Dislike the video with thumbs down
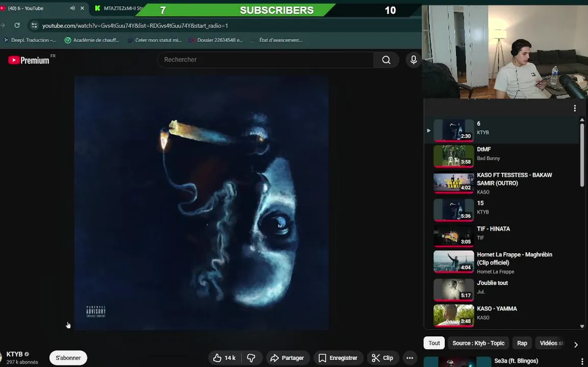Screen dimensions: 588x367 tap(251, 358)
